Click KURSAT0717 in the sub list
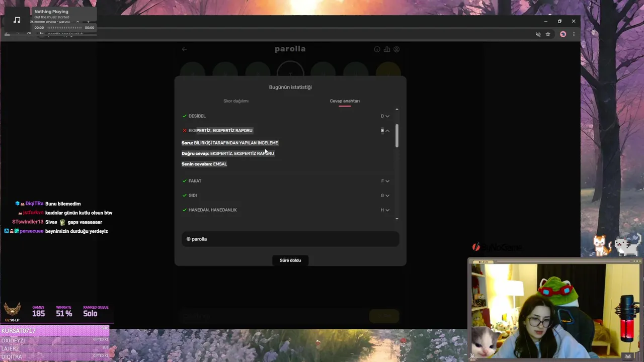The height and width of the screenshot is (362, 644). (19, 331)
